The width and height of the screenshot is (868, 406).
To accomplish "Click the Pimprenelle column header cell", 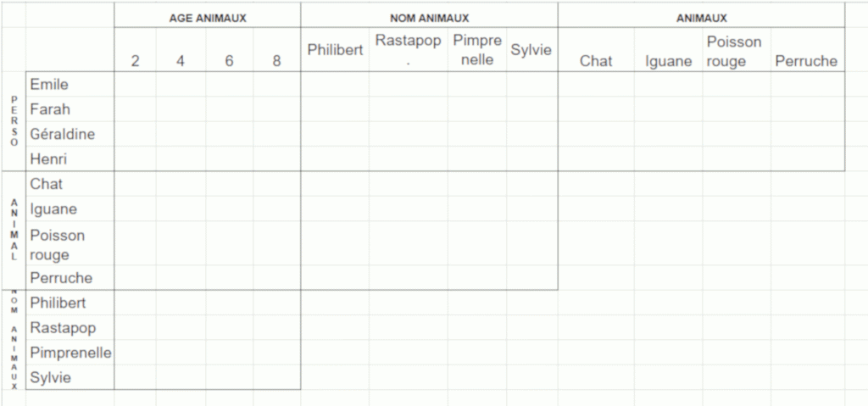I will (x=477, y=50).
